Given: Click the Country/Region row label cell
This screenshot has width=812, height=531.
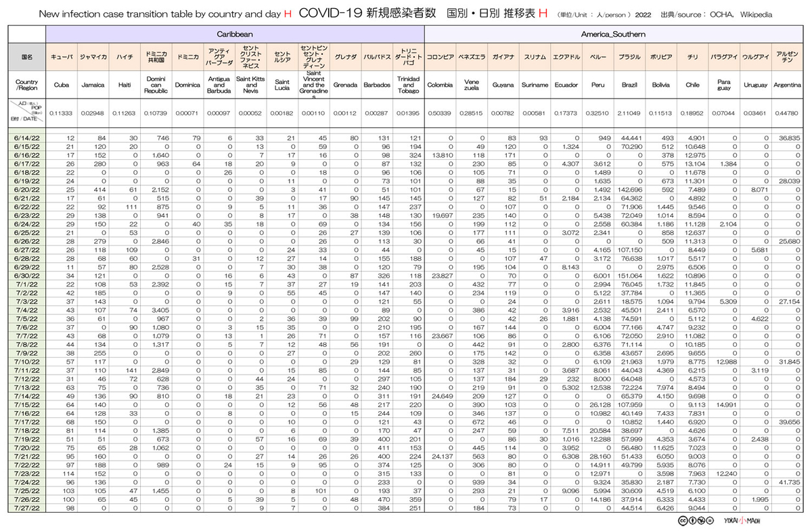Looking at the screenshot, I should [x=27, y=85].
